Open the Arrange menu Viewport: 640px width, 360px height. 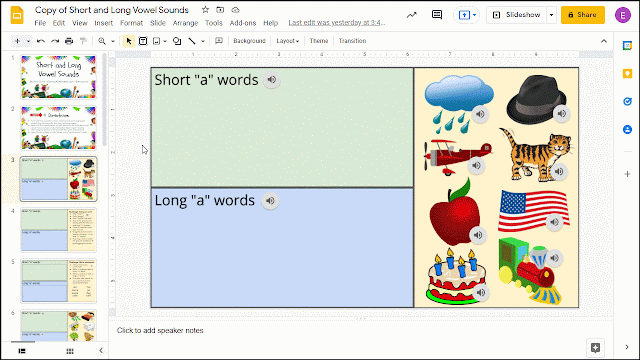(x=185, y=23)
